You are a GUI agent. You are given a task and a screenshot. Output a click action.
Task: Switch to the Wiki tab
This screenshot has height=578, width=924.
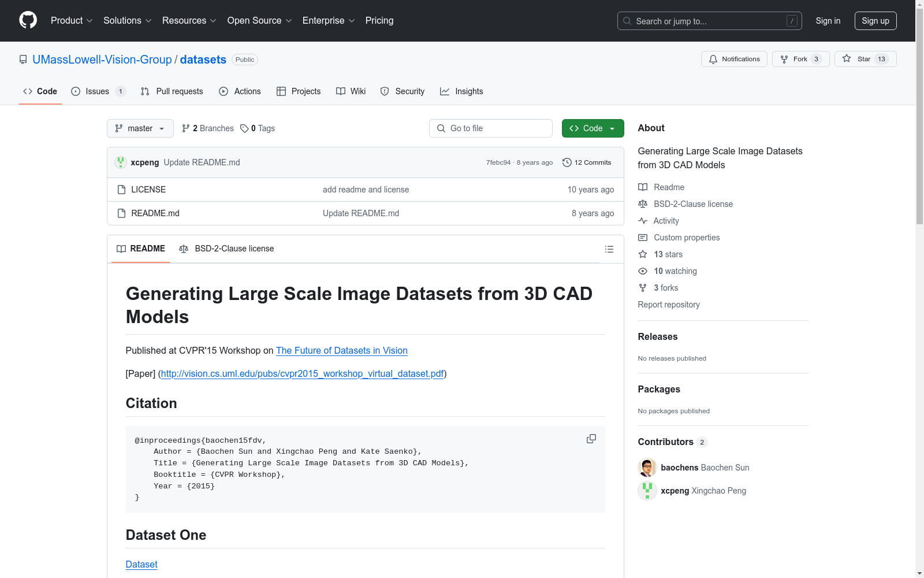351,91
